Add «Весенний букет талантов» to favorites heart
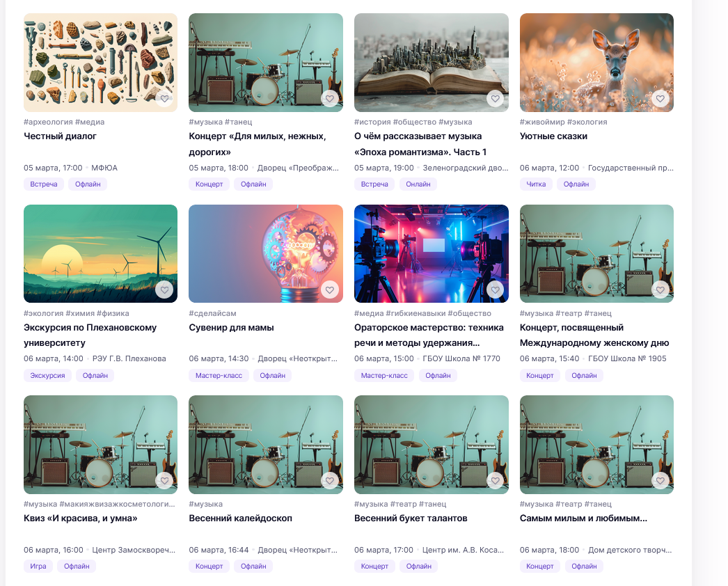The image size is (728, 586). coord(496,481)
